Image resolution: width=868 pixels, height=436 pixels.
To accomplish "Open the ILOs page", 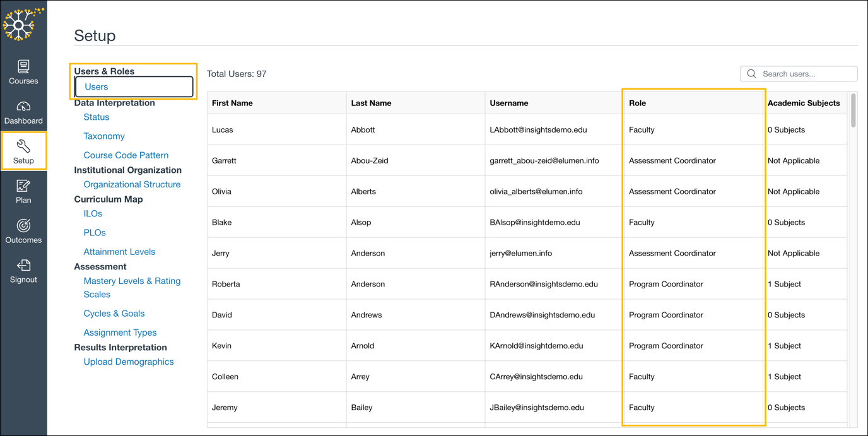I will coord(92,213).
